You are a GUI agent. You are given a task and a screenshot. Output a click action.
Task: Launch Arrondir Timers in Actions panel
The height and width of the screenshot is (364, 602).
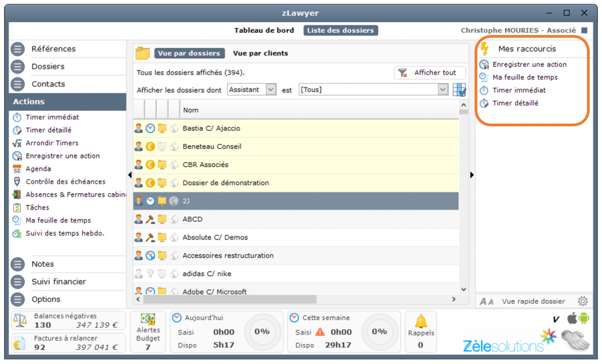click(52, 143)
